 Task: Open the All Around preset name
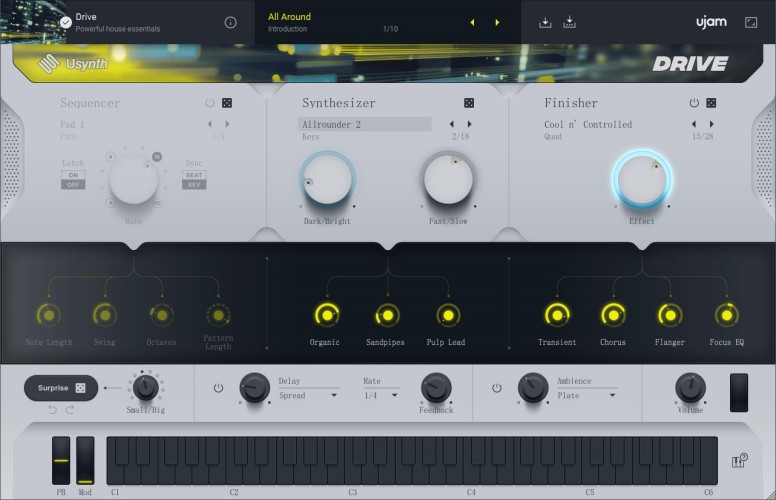coord(290,16)
